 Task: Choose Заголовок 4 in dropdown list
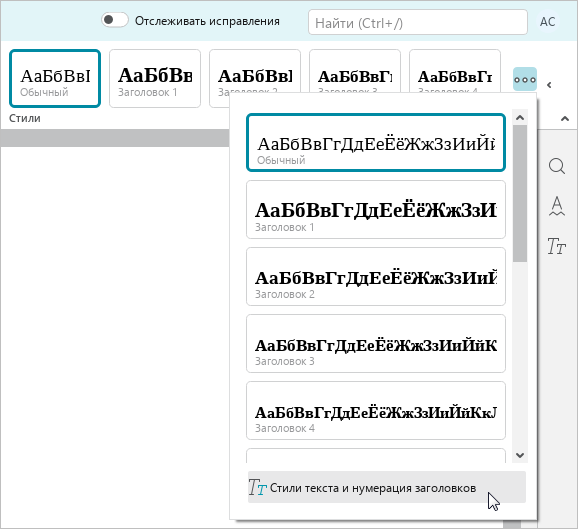376,410
